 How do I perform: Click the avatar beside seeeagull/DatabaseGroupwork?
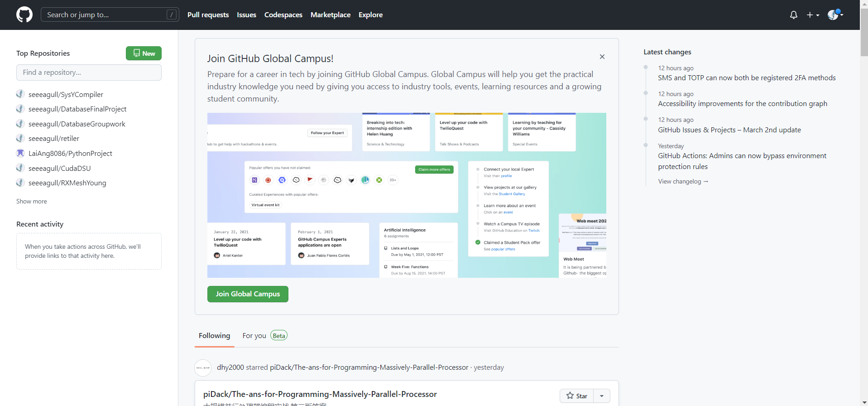[20, 123]
